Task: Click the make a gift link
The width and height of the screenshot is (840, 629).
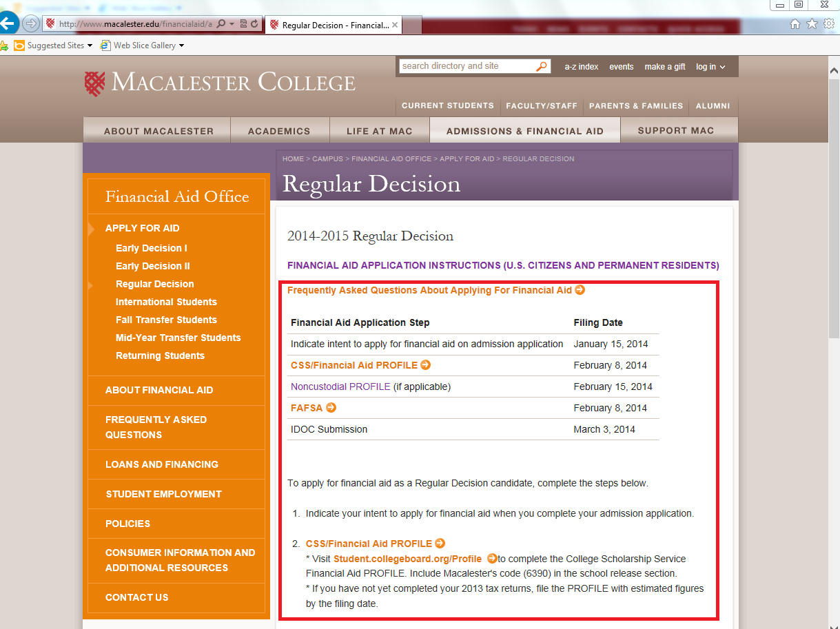Action: click(x=664, y=67)
